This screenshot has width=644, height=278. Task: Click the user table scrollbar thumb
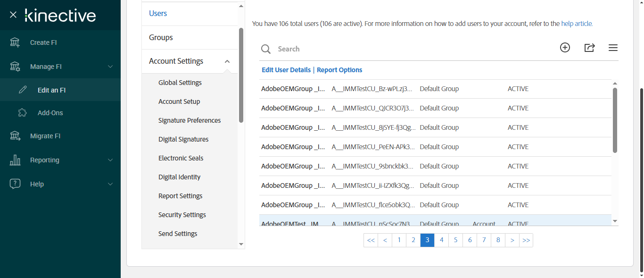tap(615, 120)
